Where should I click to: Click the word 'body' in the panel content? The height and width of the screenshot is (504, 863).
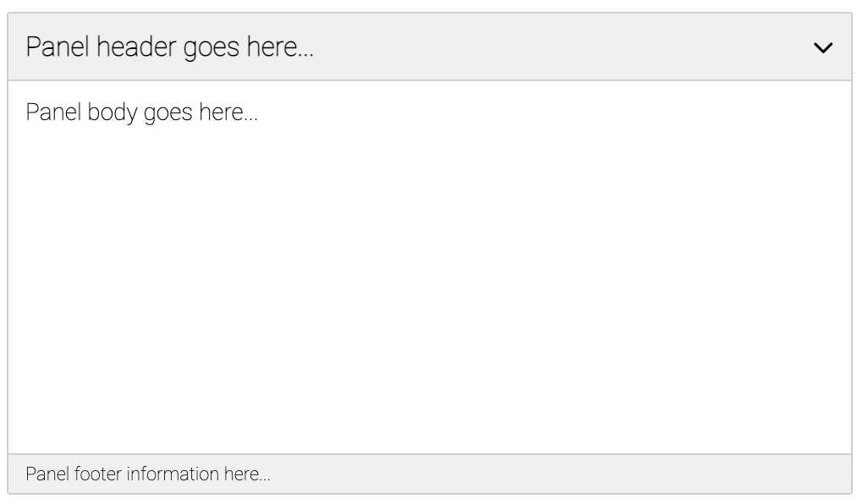point(113,112)
